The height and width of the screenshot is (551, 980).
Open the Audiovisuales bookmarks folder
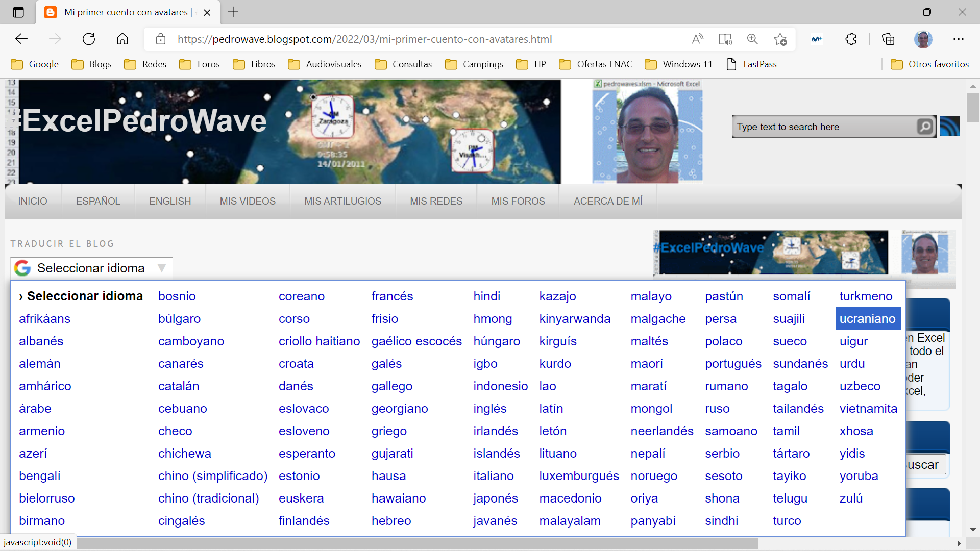click(x=325, y=64)
